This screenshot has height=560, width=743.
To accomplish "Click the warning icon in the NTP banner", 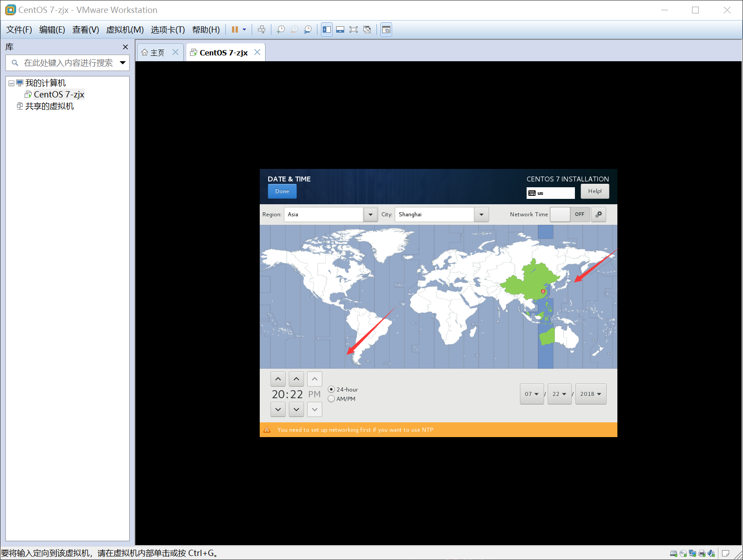I will pyautogui.click(x=267, y=430).
